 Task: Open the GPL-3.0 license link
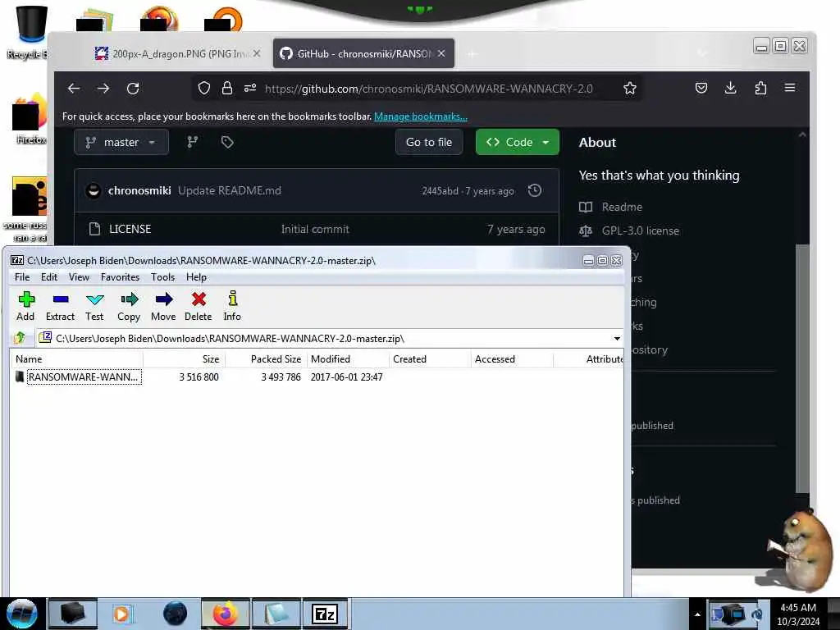pyautogui.click(x=640, y=231)
